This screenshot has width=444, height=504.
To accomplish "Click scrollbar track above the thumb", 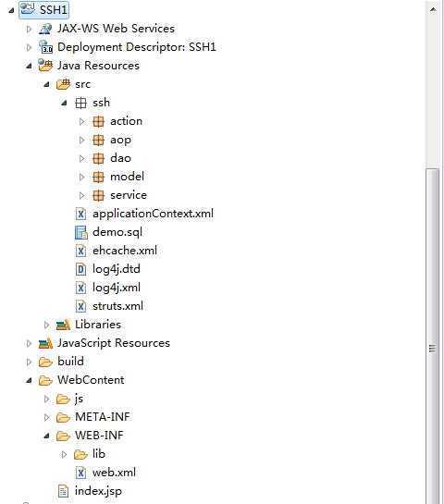I will 433,92.
